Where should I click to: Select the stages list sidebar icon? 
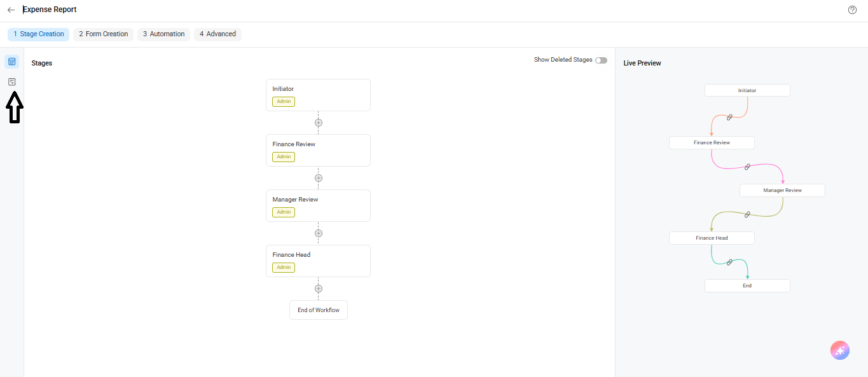tap(11, 62)
